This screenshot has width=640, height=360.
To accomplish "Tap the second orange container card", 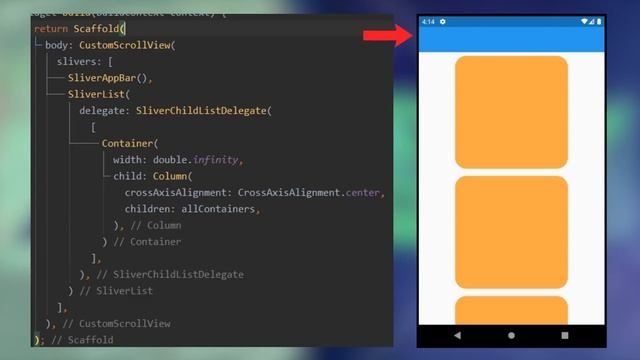I will [511, 232].
